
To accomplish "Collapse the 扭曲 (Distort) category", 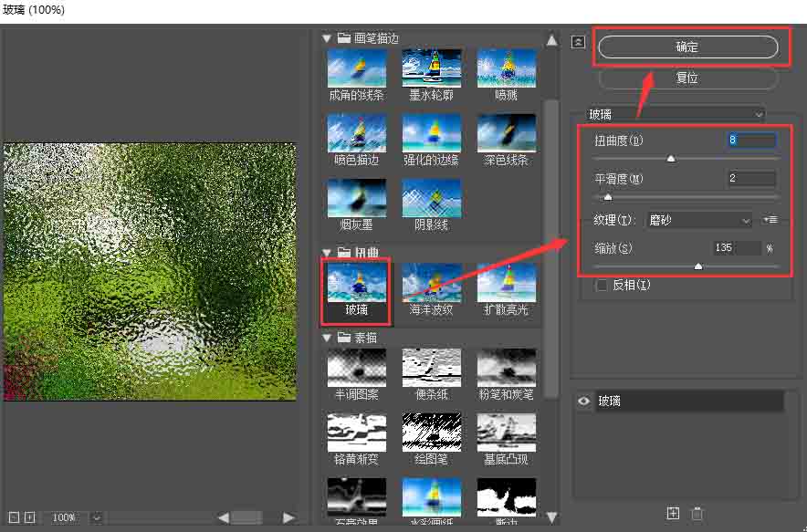I will click(326, 253).
